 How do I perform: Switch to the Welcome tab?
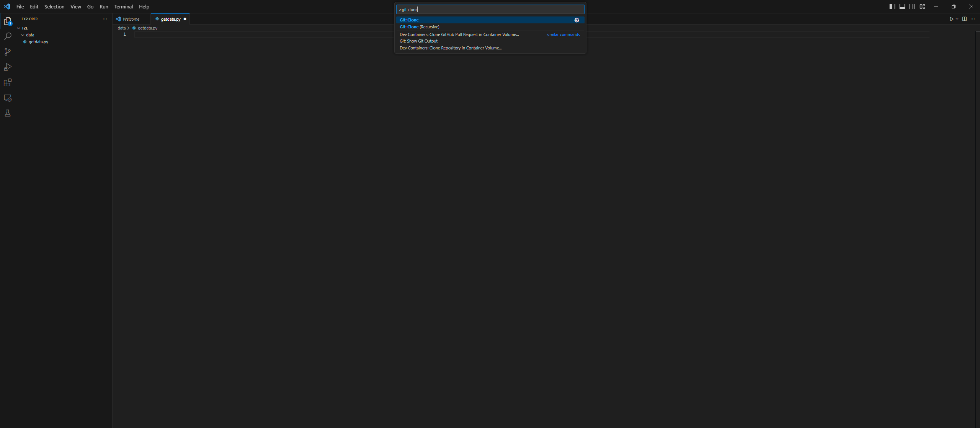click(131, 19)
